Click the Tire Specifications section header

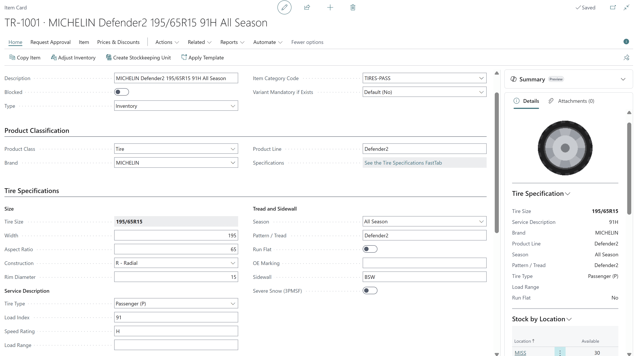[32, 191]
